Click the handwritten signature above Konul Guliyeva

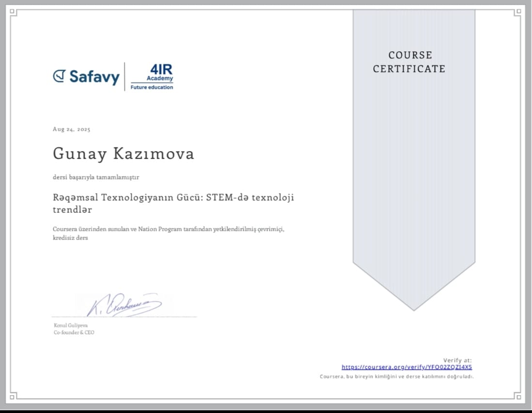124,306
